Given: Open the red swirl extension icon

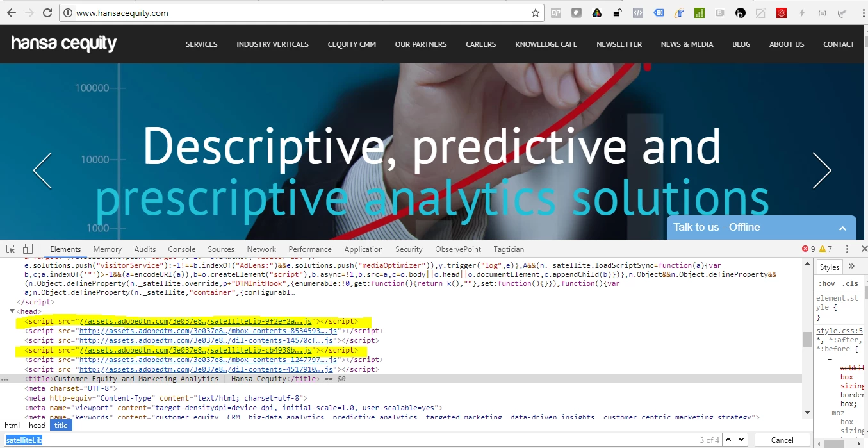Looking at the screenshot, I should coord(782,13).
